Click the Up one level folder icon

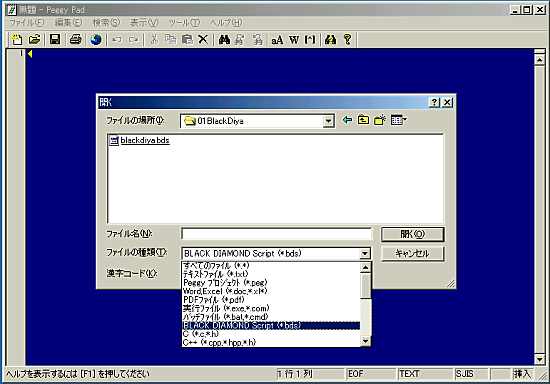pyautogui.click(x=363, y=120)
